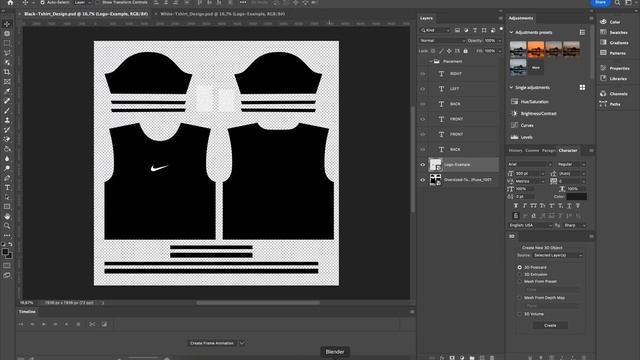Viewport: 640px width, 360px height.
Task: Select the Move tool
Action: pyautogui.click(x=7, y=24)
